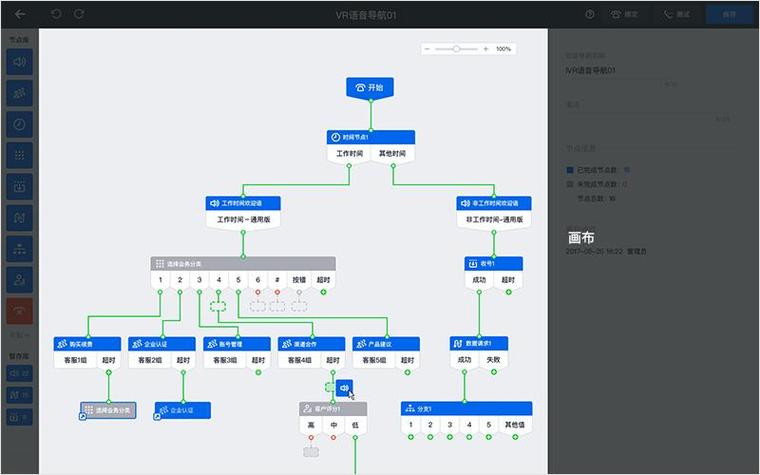Click the 工作时间 branch of time node

tap(349, 154)
